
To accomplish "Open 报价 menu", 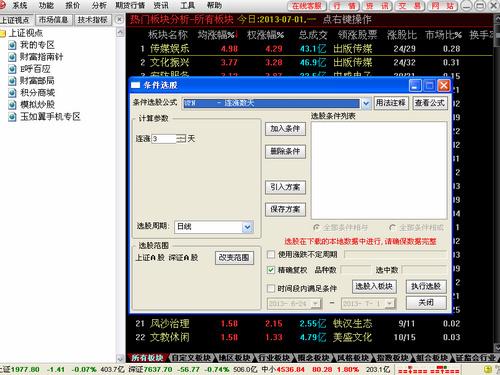I will coord(73,5).
